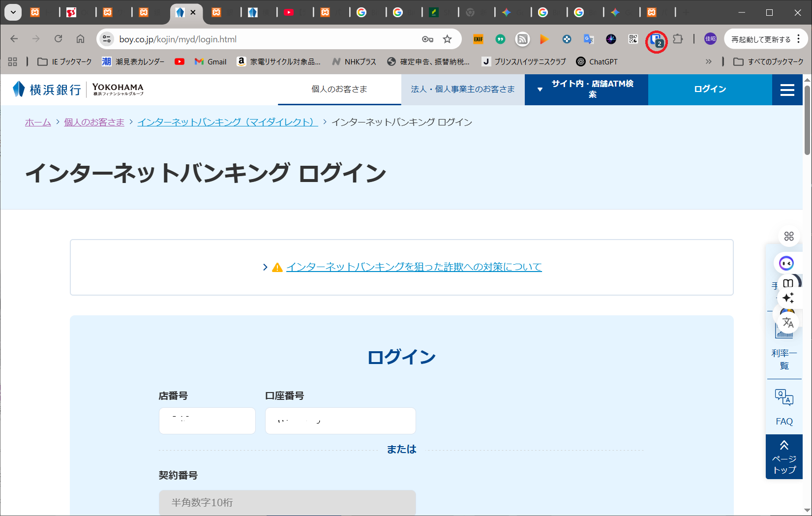Click the browser home button
The width and height of the screenshot is (812, 516).
tap(80, 39)
